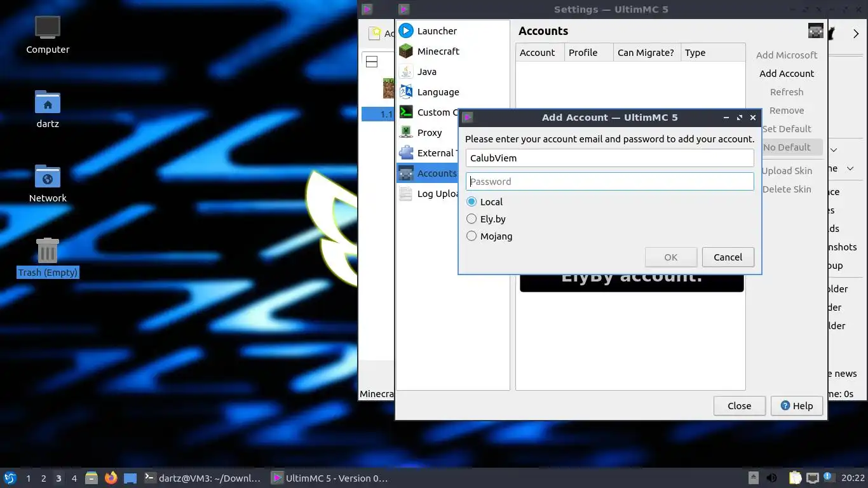This screenshot has height=488, width=868.
Task: Open the External Tools settings page
Action: 428,152
